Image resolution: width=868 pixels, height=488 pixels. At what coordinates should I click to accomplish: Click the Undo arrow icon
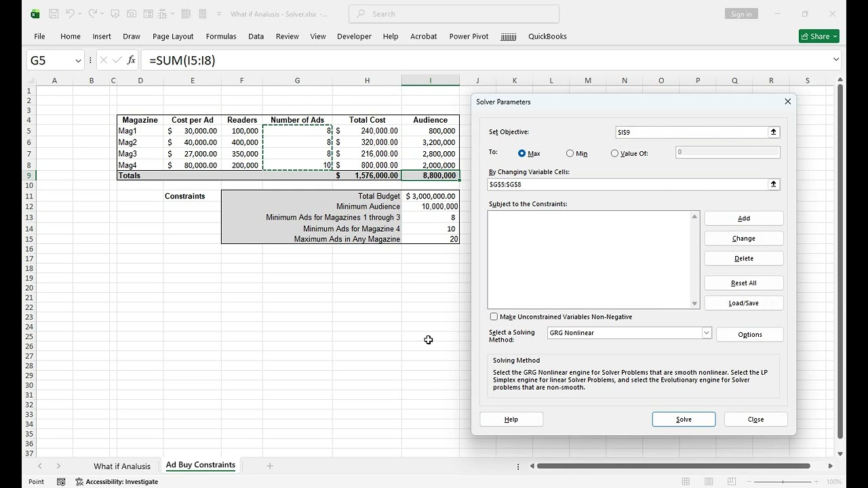70,14
